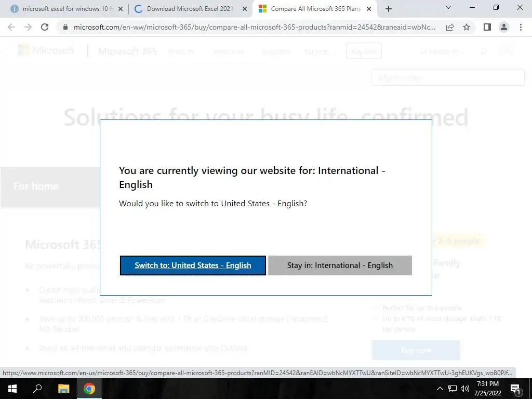Close the 'microsoft excel for windows 10' tab
The image size is (532, 399).
[120, 9]
